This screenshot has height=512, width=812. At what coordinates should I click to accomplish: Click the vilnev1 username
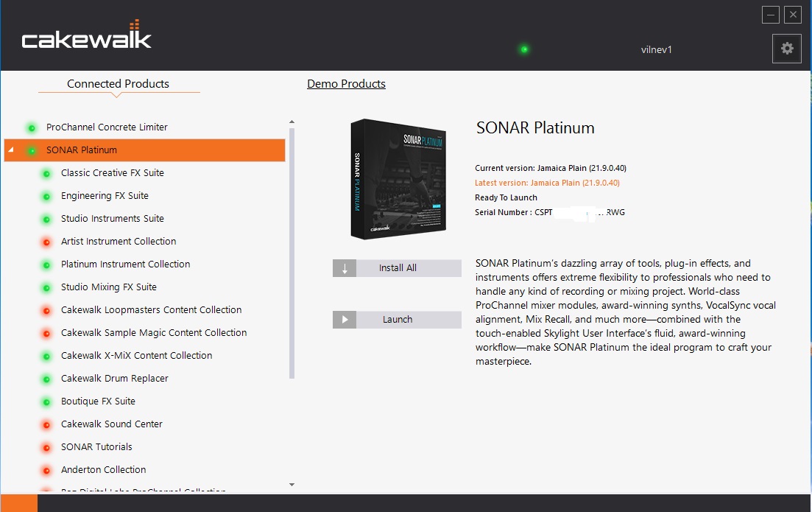point(656,50)
